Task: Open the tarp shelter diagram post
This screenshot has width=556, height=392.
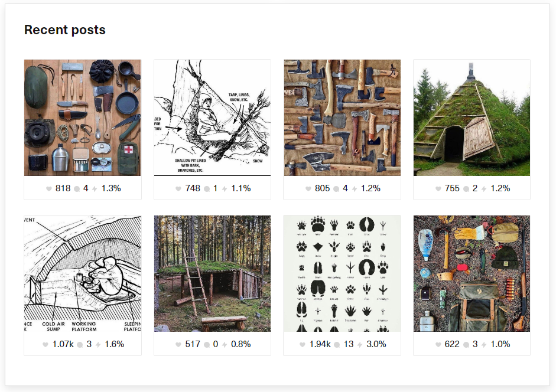Action: point(212,117)
